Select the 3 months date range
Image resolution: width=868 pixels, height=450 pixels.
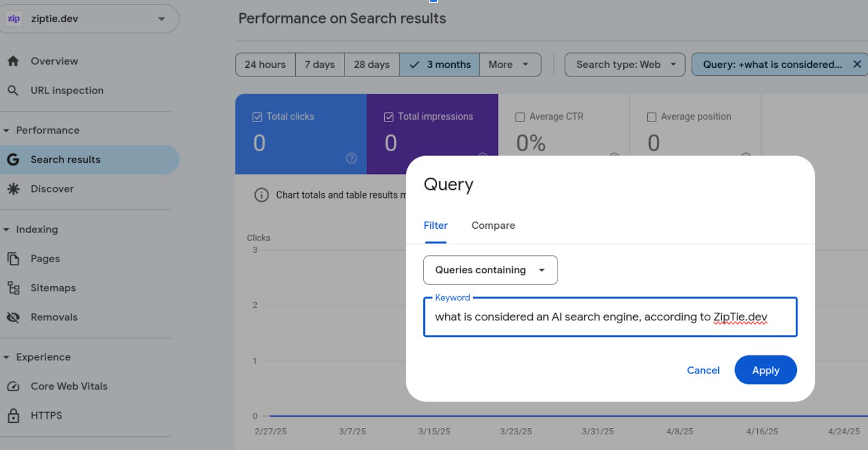[x=439, y=65]
